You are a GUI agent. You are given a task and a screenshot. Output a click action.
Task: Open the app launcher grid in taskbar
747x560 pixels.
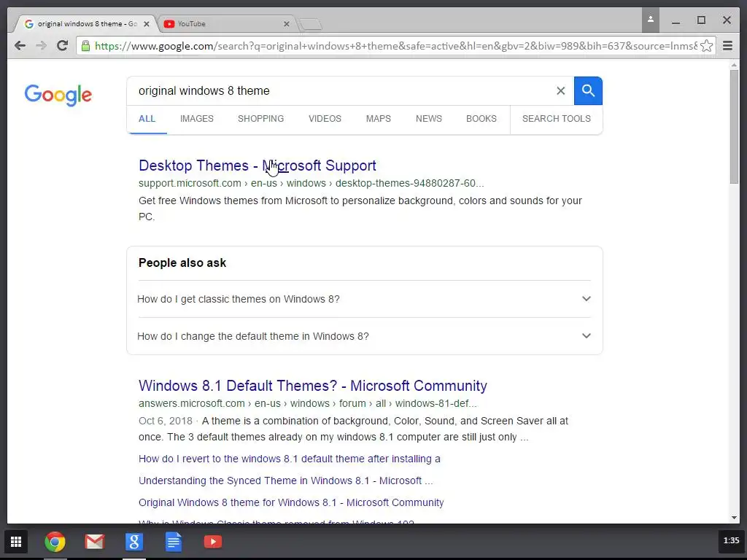16,542
